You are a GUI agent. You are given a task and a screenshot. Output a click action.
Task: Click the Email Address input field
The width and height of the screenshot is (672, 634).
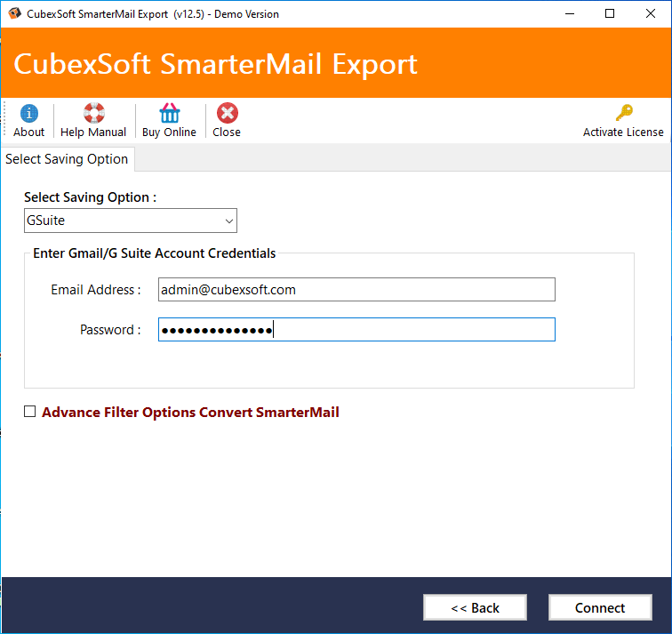coord(356,289)
